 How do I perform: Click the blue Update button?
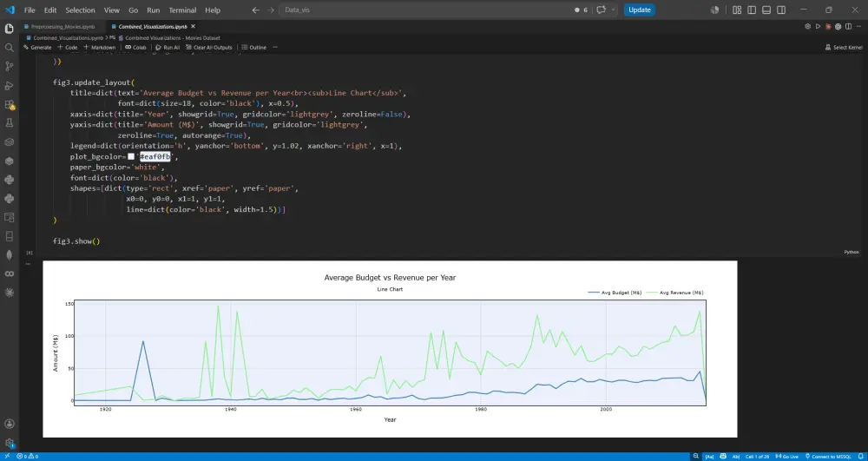click(x=640, y=10)
